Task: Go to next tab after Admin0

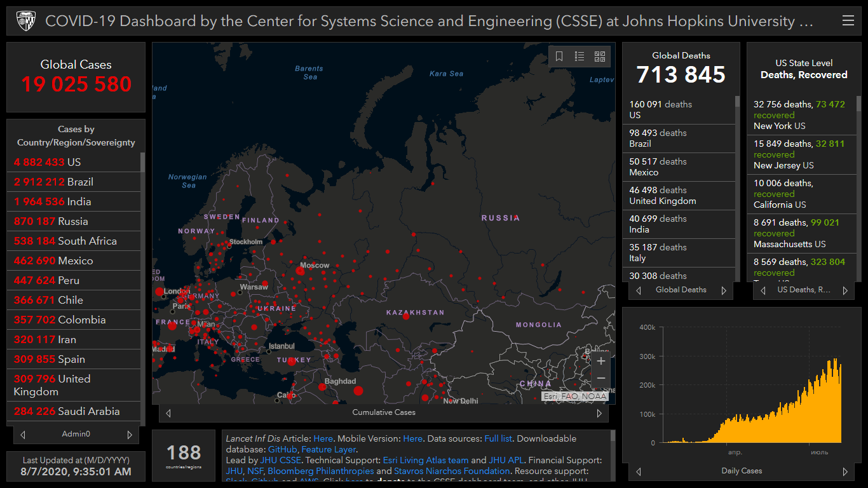Action: [130, 435]
